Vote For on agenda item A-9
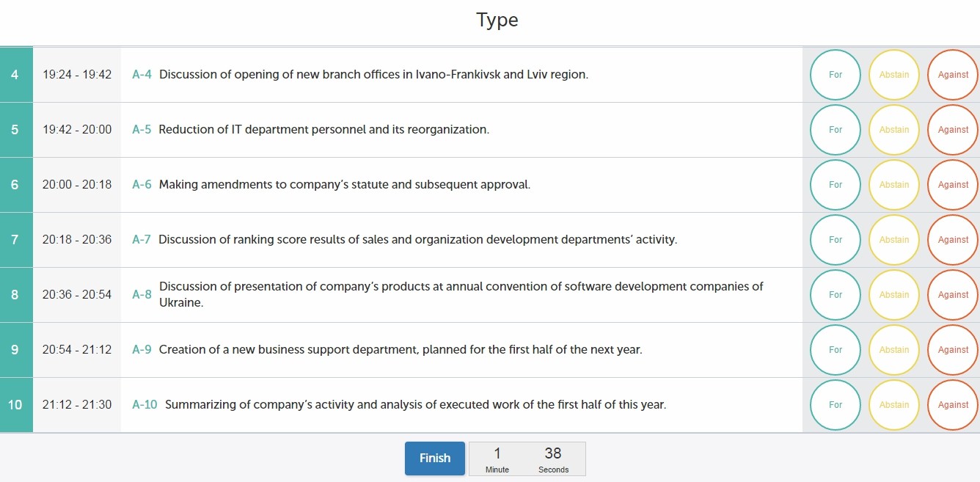Image resolution: width=980 pixels, height=482 pixels. pos(835,350)
